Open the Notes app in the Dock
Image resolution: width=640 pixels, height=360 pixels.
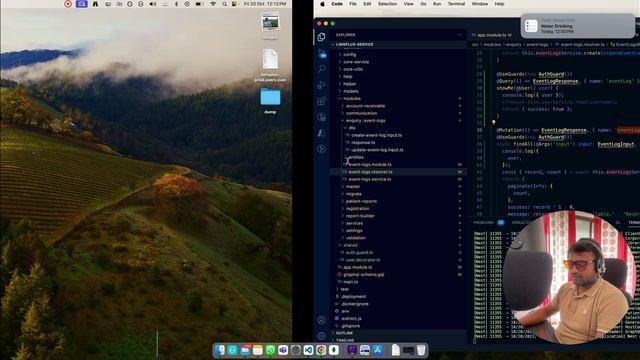(x=258, y=350)
